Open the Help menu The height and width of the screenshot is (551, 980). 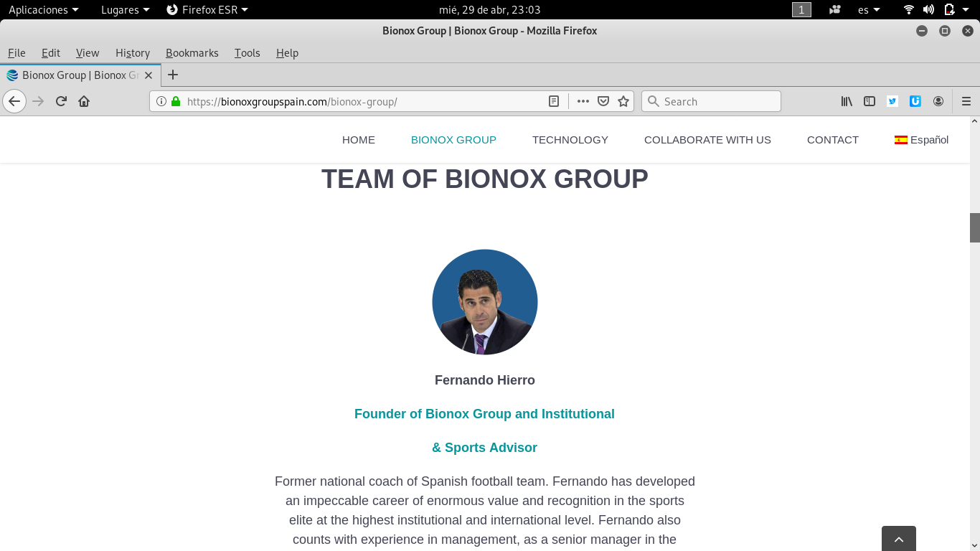click(287, 52)
